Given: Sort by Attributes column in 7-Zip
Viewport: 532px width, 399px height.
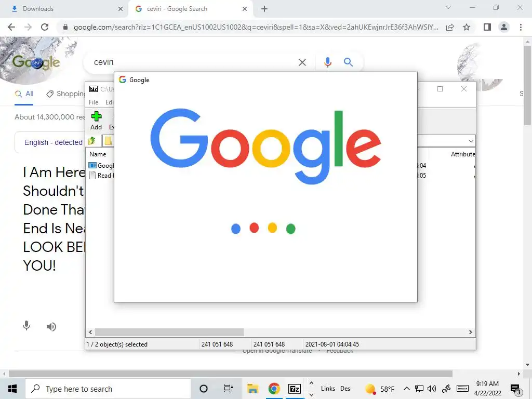Looking at the screenshot, I should click(x=463, y=154).
